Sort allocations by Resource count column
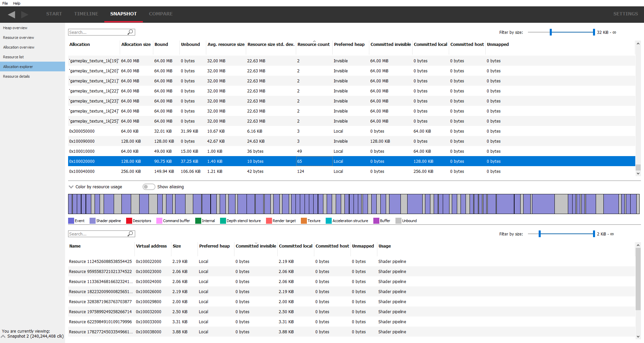Image resolution: width=644 pixels, height=343 pixels. [x=313, y=45]
